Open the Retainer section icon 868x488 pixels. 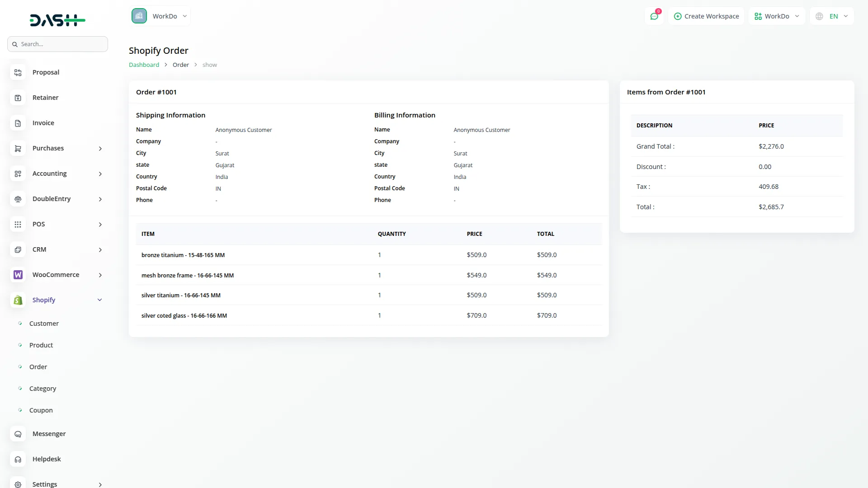(18, 98)
